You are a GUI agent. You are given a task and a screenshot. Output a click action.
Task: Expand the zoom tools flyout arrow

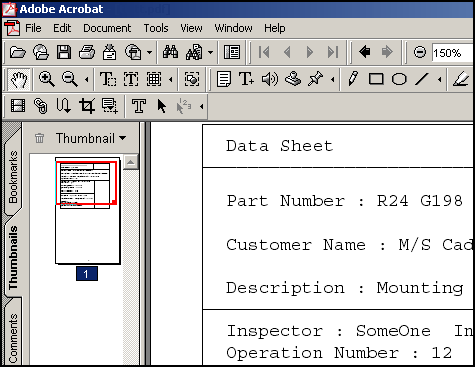[87, 79]
